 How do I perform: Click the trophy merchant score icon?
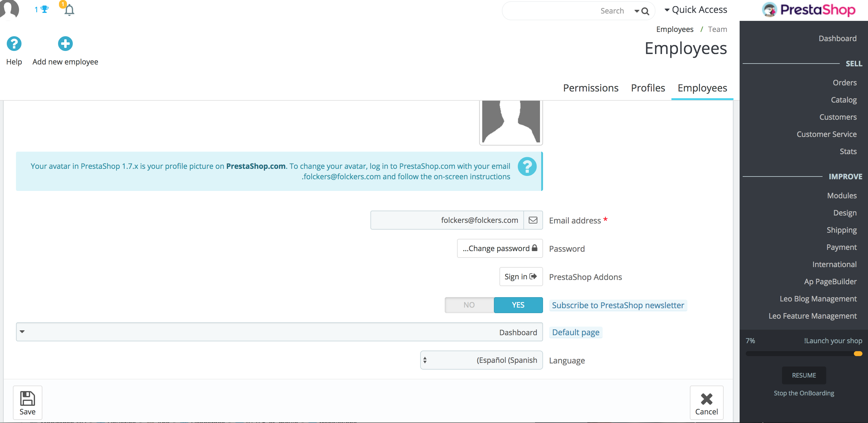tap(44, 10)
